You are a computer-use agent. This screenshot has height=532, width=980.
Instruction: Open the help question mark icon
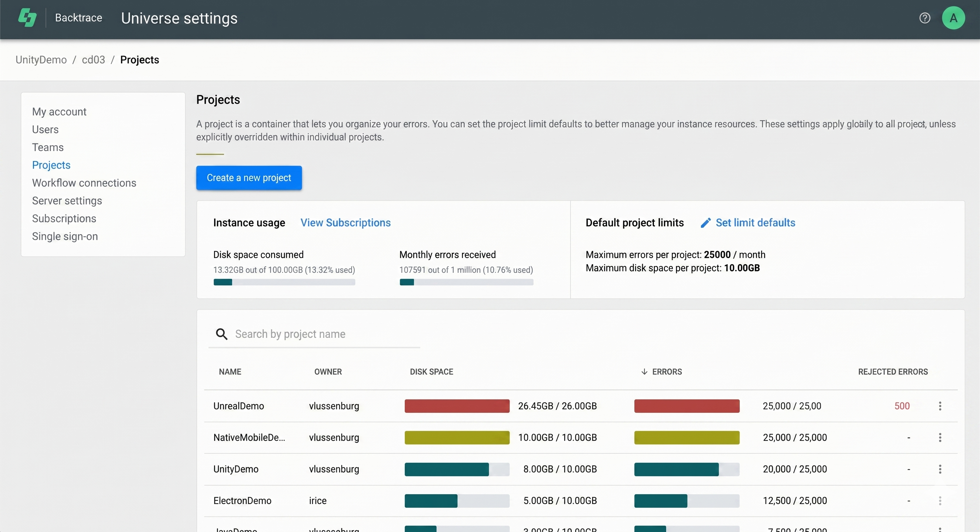pyautogui.click(x=925, y=18)
